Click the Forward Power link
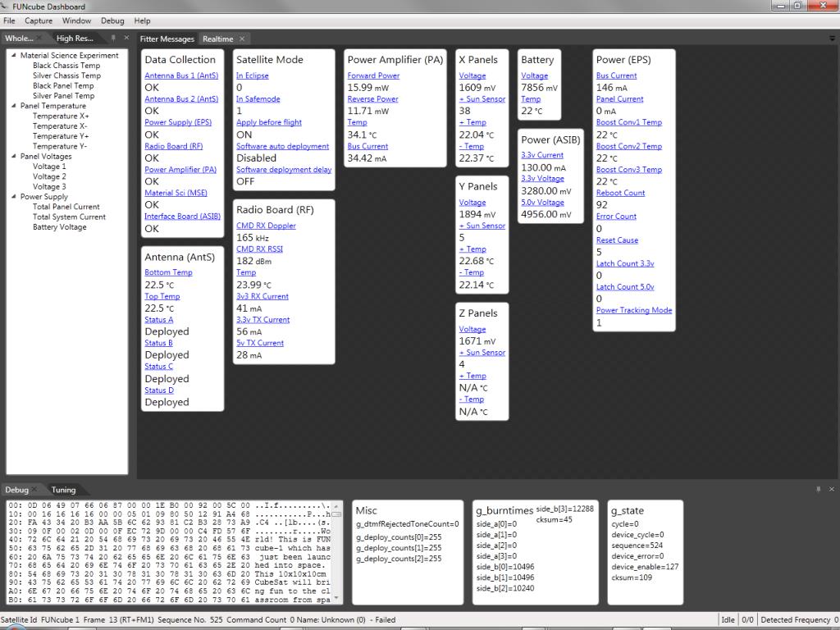840x630 pixels. pyautogui.click(x=373, y=75)
